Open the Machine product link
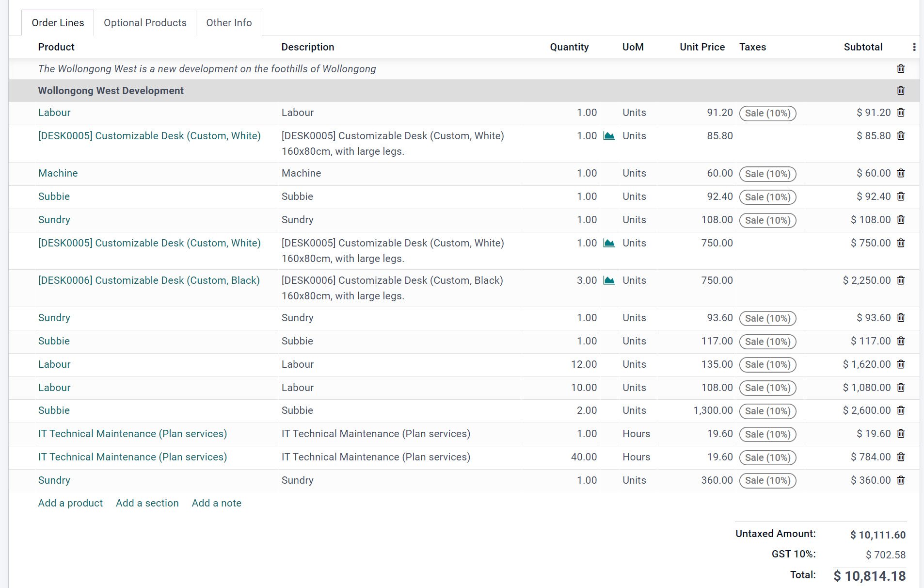This screenshot has height=588, width=924. (x=58, y=173)
